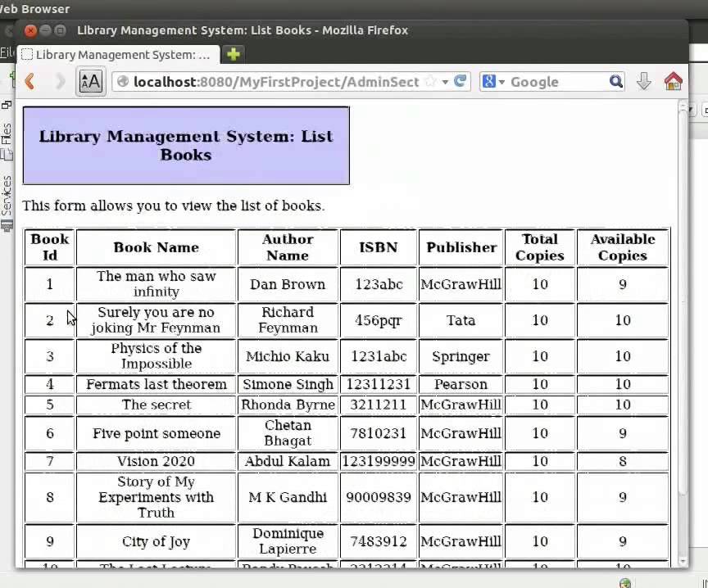Click 'Simone Singh' author cell
This screenshot has height=588, width=708.
tap(288, 384)
